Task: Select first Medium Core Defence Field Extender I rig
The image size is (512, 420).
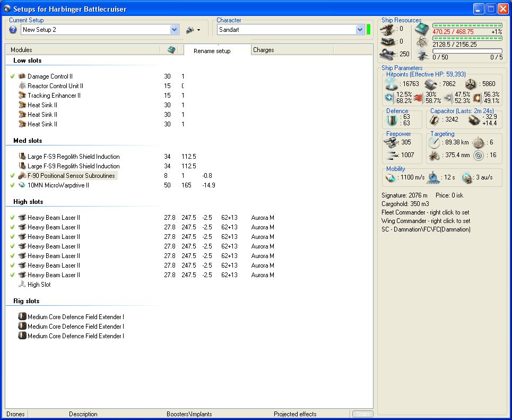Action: (75, 317)
